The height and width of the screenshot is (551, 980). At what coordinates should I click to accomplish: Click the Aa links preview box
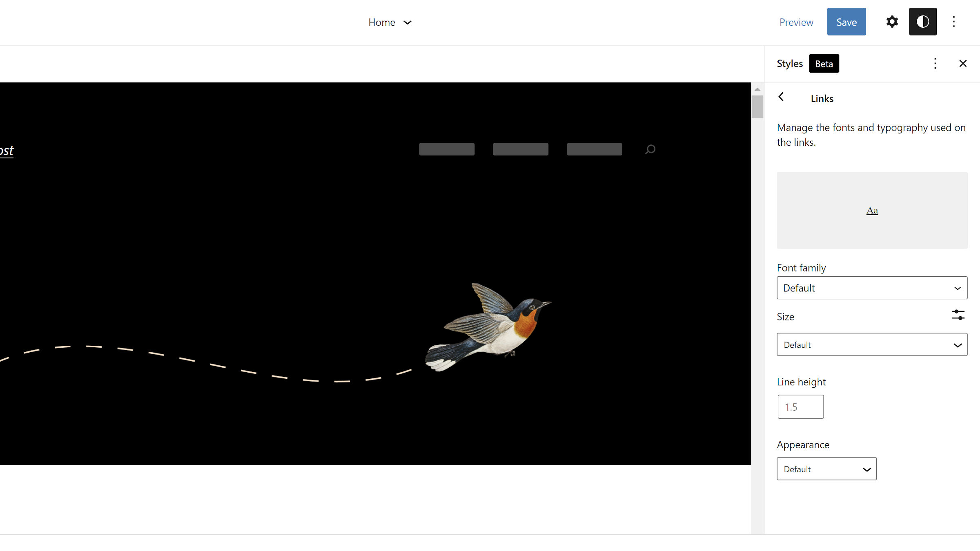pos(872,210)
